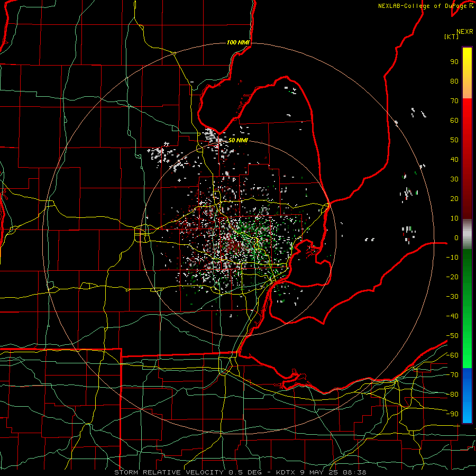Click the -50 scale value
Viewport: 476px width, 476px height.
452,336
